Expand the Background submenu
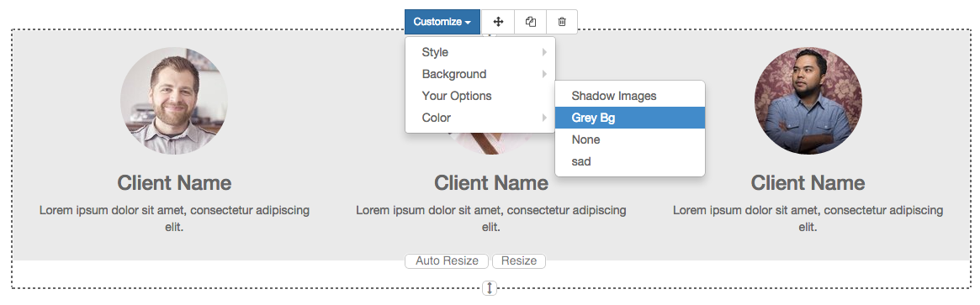The width and height of the screenshot is (980, 305). [x=480, y=74]
